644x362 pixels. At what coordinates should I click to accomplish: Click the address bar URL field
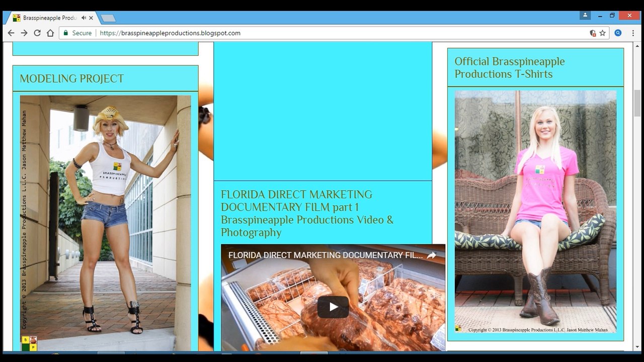335,33
